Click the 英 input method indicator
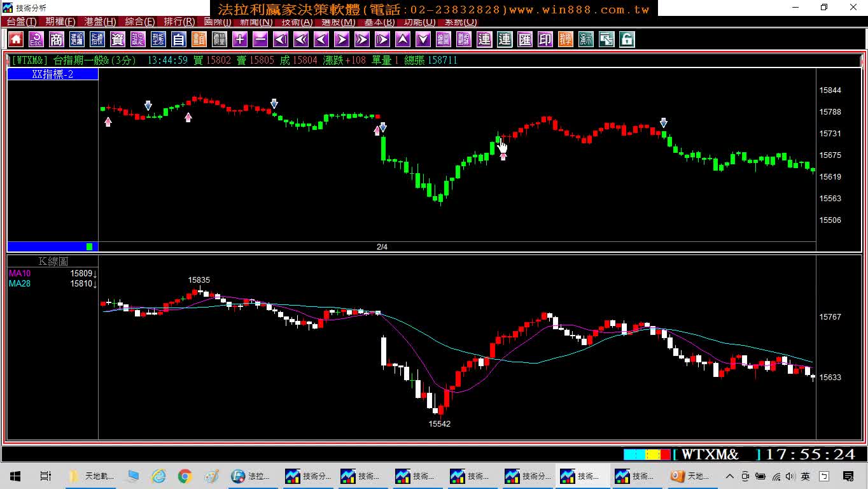868x489 pixels. click(805, 476)
